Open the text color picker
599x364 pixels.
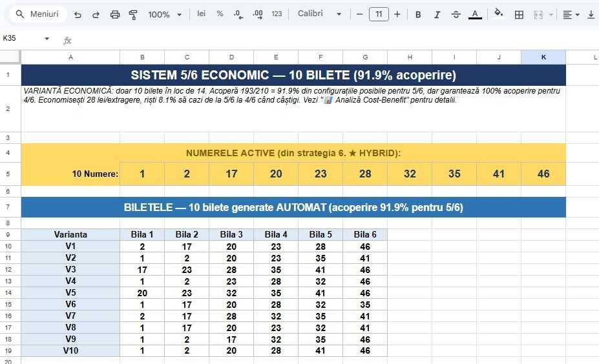pos(475,14)
